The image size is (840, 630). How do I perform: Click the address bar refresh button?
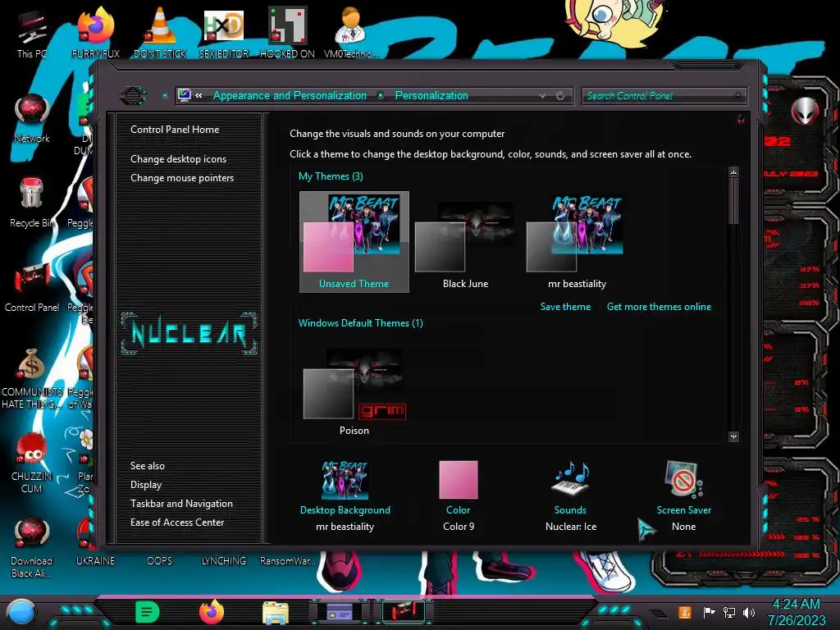[560, 96]
